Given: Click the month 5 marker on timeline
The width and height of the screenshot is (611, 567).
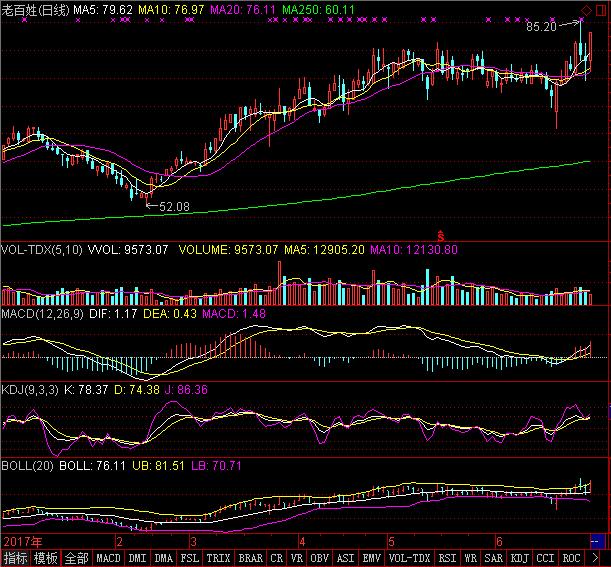Looking at the screenshot, I should (x=391, y=542).
